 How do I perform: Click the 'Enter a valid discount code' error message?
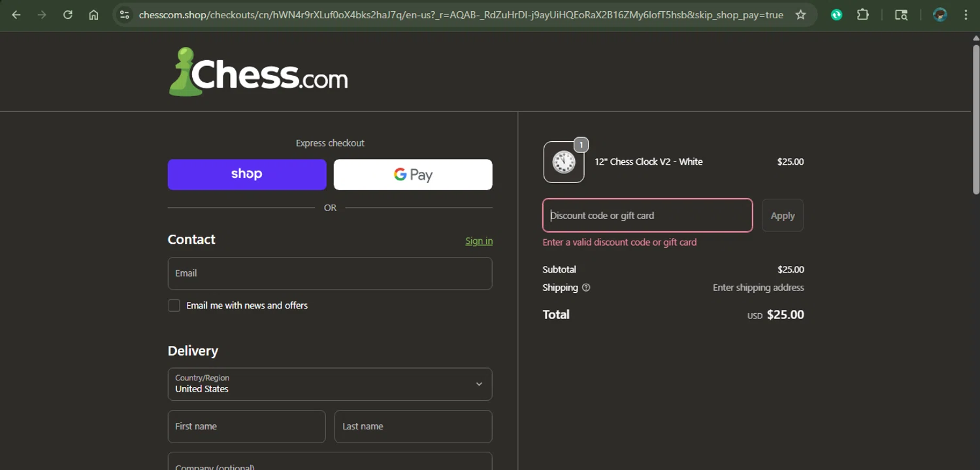coord(619,242)
